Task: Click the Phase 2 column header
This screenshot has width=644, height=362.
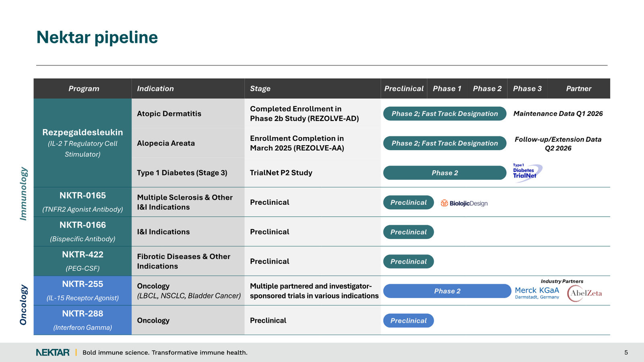Action: tap(487, 88)
